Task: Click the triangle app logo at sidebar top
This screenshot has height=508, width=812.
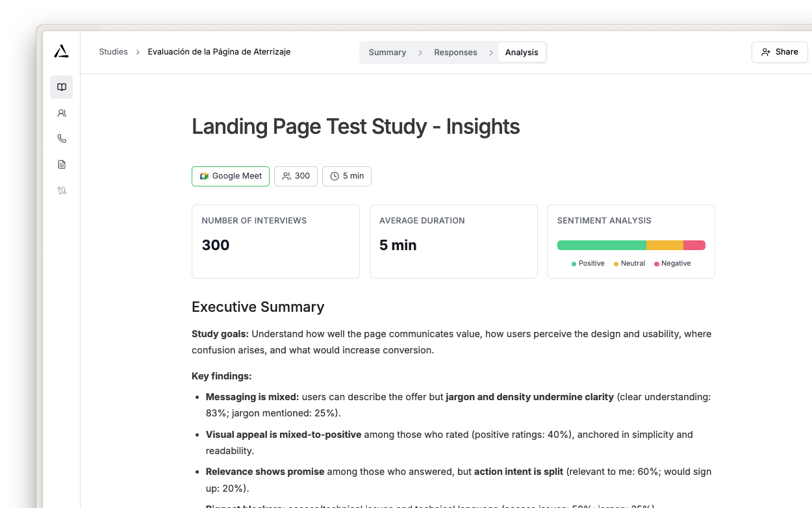Action: (60, 52)
